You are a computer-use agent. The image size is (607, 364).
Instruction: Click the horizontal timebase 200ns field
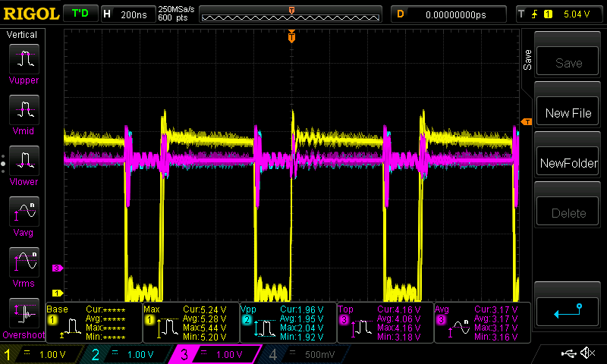click(128, 14)
